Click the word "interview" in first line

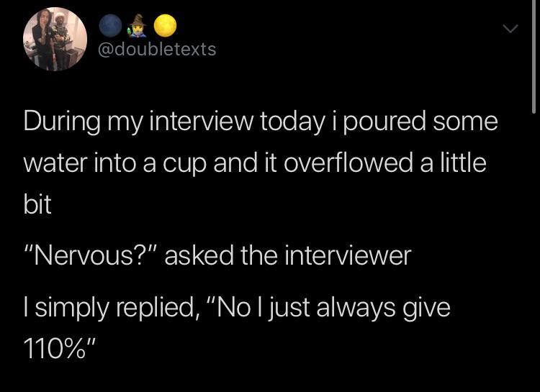point(215,122)
